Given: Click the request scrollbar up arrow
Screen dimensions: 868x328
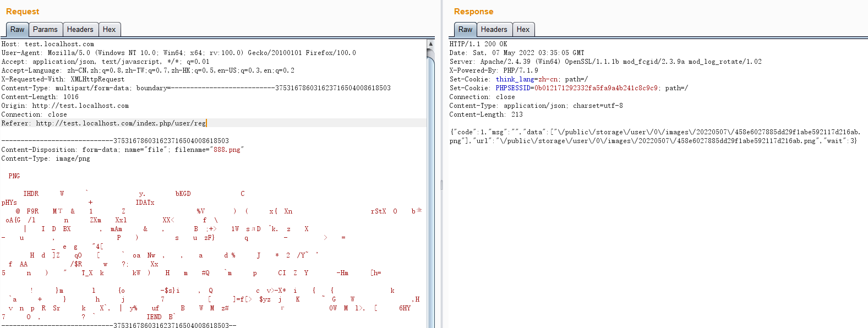Looking at the screenshot, I should tap(431, 43).
